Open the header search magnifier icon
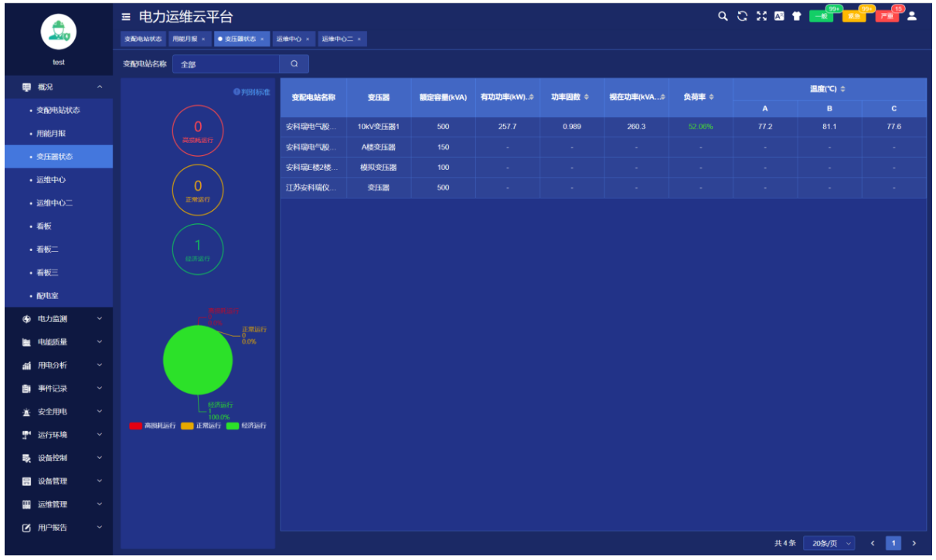This screenshot has height=560, width=936. 723,16
